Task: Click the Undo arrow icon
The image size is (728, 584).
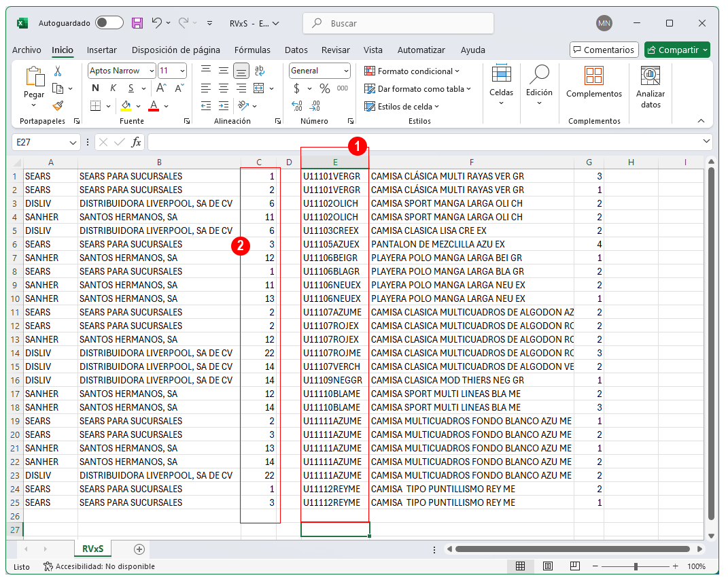Action: click(156, 22)
